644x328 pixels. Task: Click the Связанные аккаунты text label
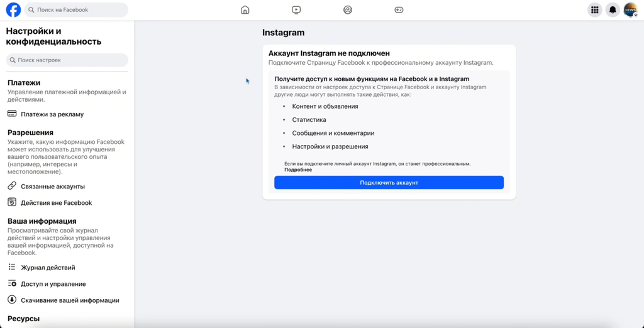53,187
